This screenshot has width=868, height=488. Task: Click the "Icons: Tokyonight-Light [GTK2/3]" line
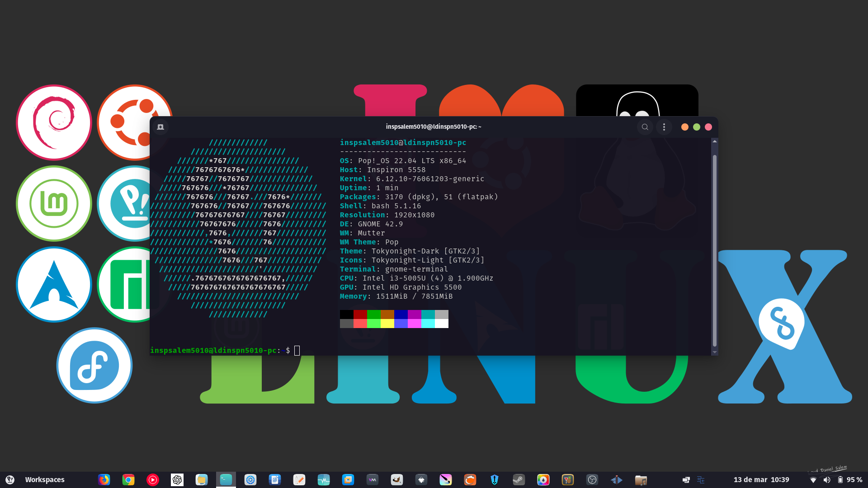[412, 260]
